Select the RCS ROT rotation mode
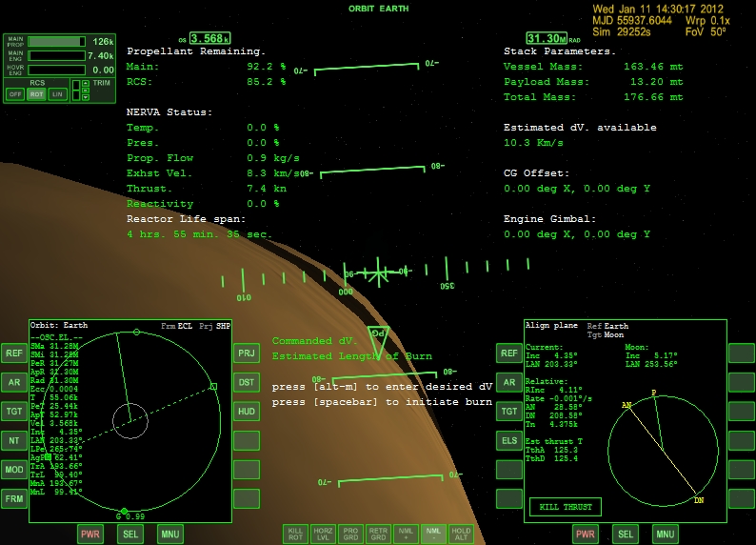The image size is (756, 545). pos(36,94)
